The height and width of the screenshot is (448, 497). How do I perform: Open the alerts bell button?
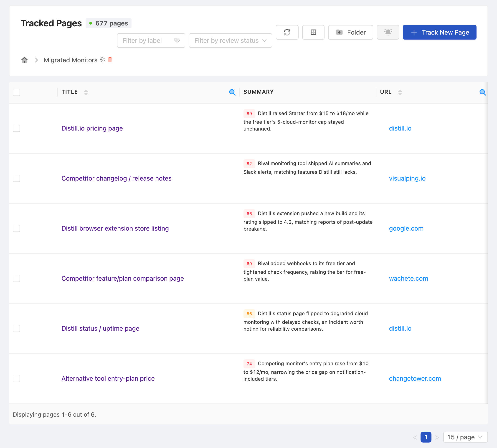(388, 32)
